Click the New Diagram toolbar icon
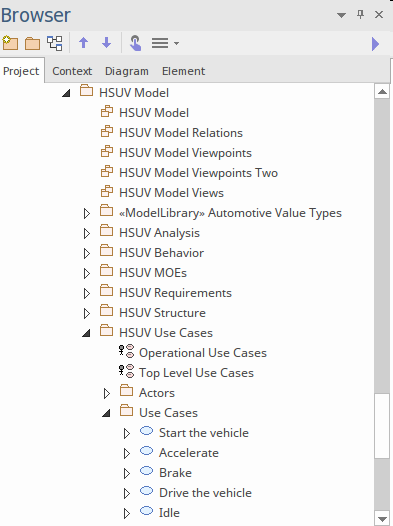Image resolution: width=393 pixels, height=526 pixels. pyautogui.click(x=55, y=43)
